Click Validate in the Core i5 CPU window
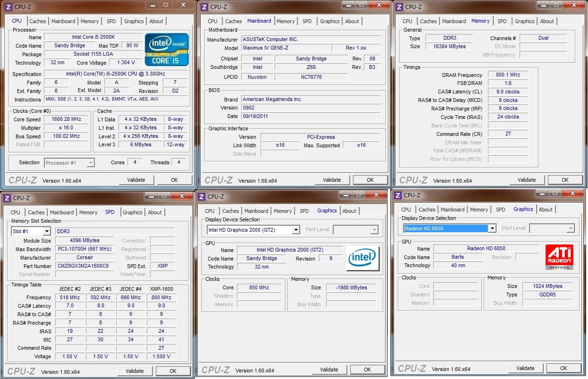Image resolution: width=588 pixels, height=379 pixels. click(136, 180)
